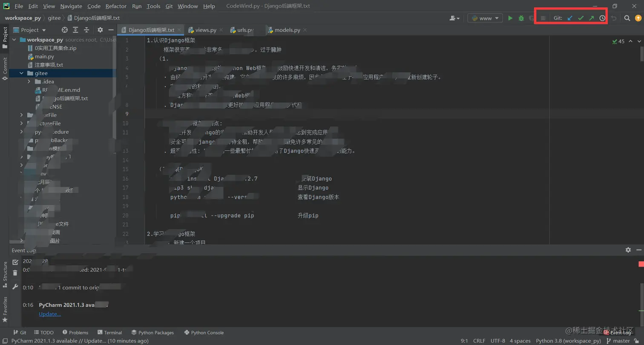Toggle the Structure tool window stripe button

5,274
